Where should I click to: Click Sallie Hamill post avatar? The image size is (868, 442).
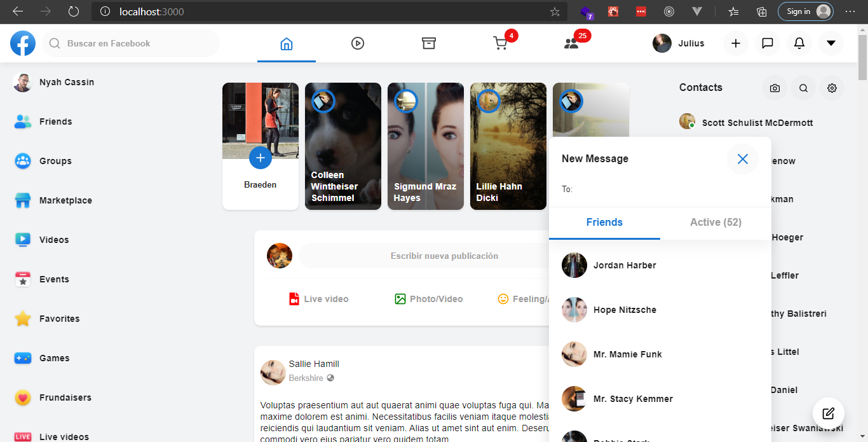273,372
